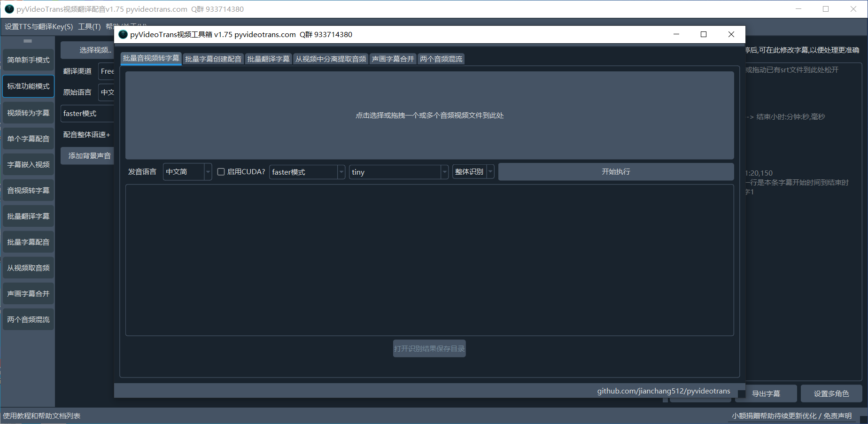Choose 视频转为字幕 in the left sidebar
868x424 pixels.
(x=28, y=113)
